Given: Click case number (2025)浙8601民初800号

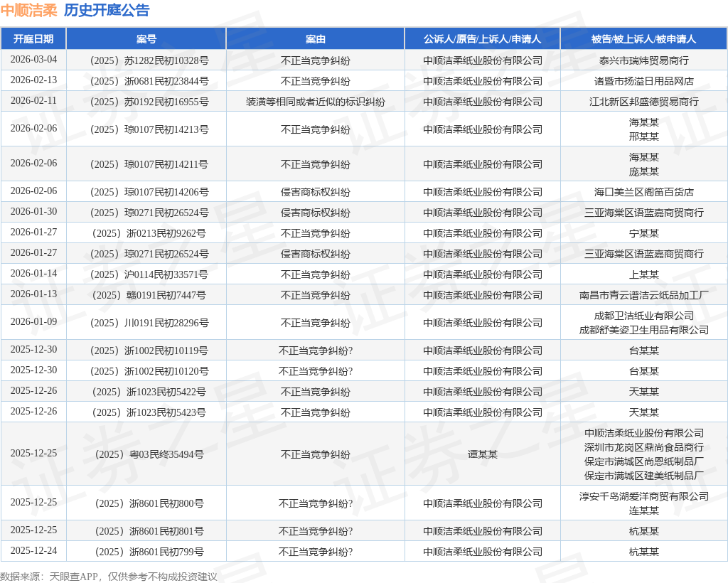Looking at the screenshot, I should click(x=149, y=503).
